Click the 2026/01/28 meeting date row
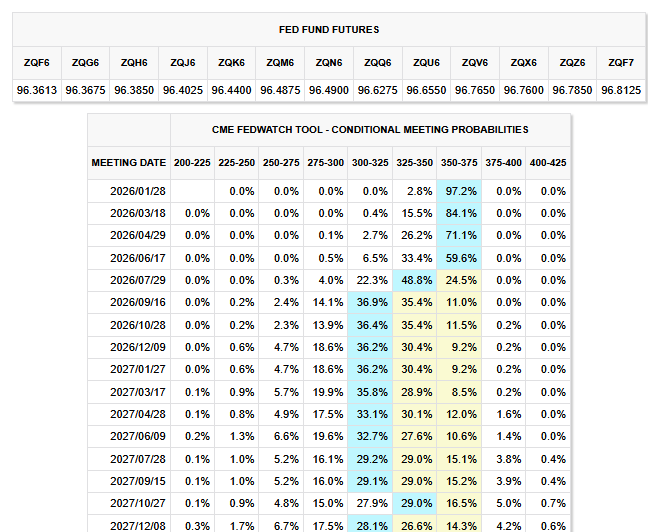 tap(139, 191)
